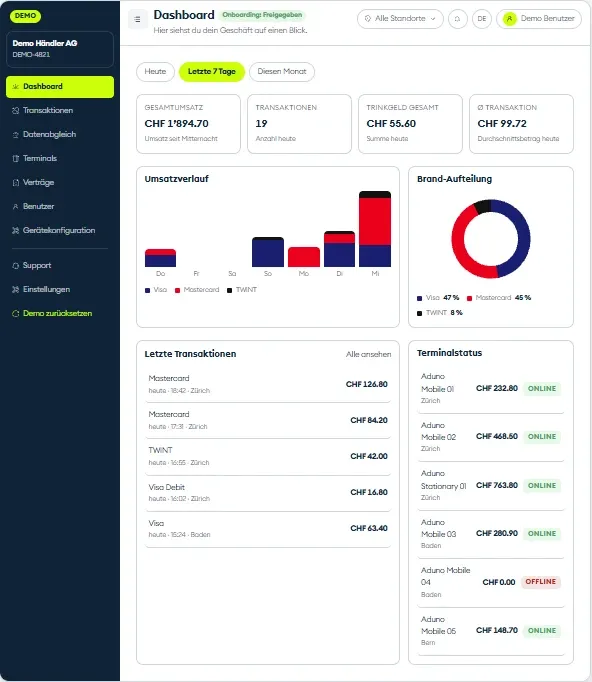Click the Mo bar in Umsatzverlauf chart
The image size is (592, 682).
pos(304,257)
